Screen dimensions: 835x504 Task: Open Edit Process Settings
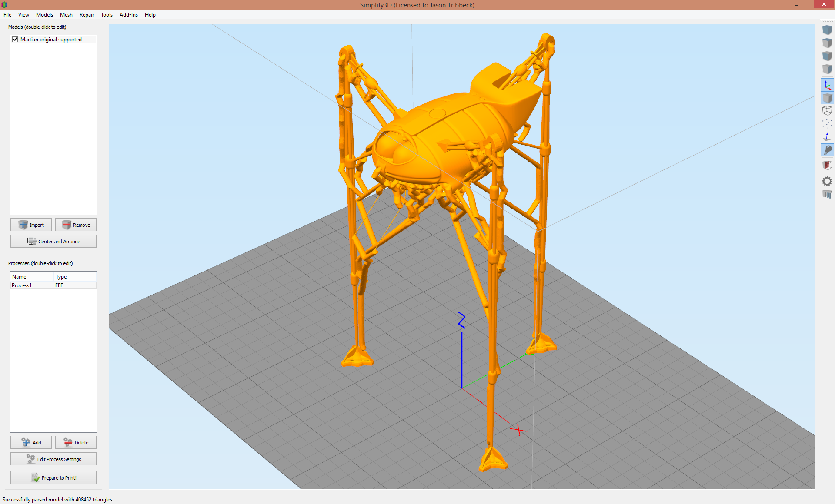(x=53, y=459)
